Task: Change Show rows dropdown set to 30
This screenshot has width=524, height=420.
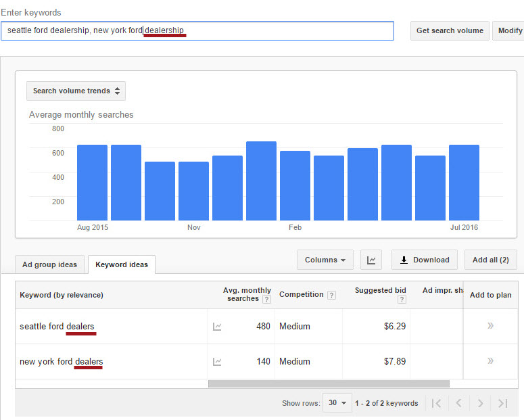Action: point(337,403)
